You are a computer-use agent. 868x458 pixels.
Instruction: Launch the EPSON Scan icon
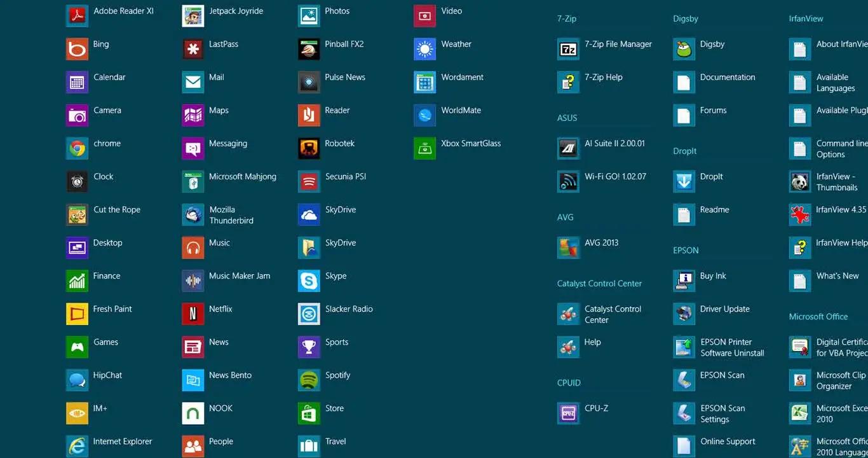click(x=684, y=380)
